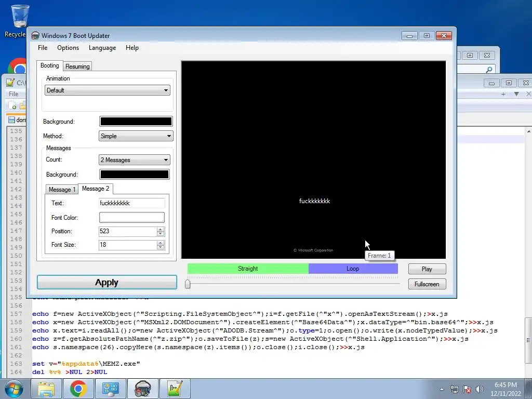Select the Message 1 tab
Image resolution: width=532 pixels, height=399 pixels.
[62, 189]
